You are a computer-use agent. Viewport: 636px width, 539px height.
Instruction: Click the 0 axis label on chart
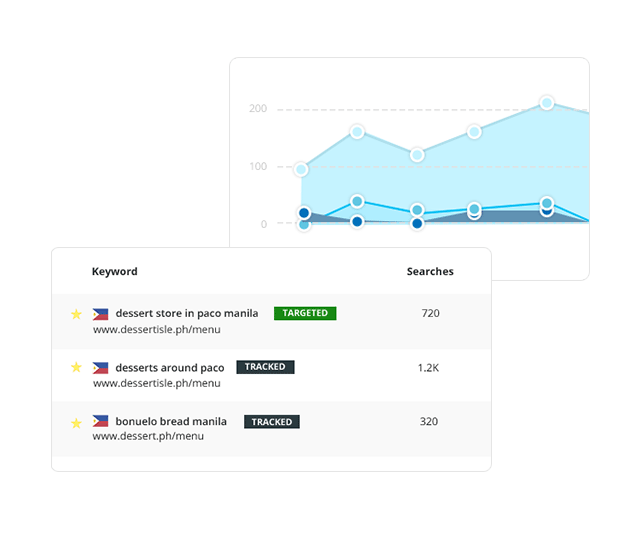(x=264, y=224)
